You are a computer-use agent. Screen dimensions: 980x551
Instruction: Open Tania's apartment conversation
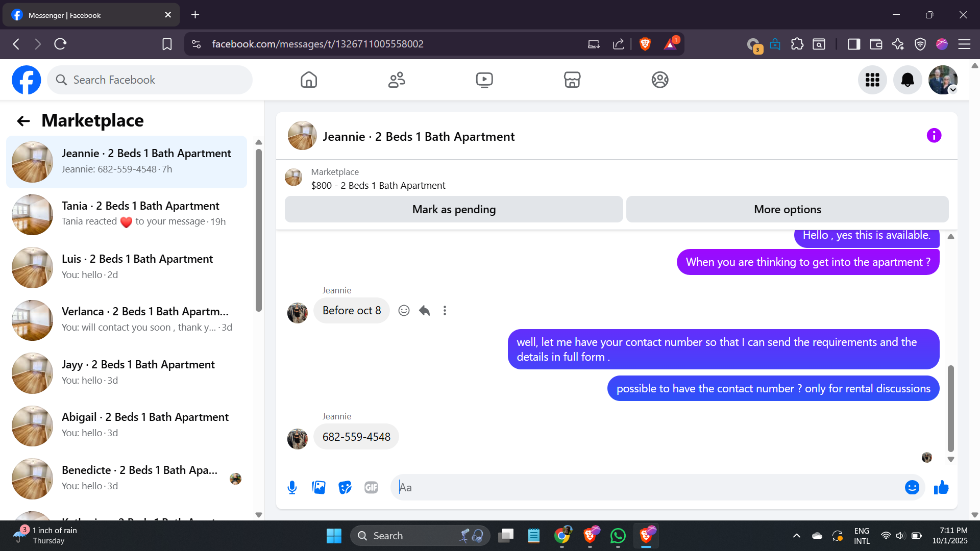[127, 214]
